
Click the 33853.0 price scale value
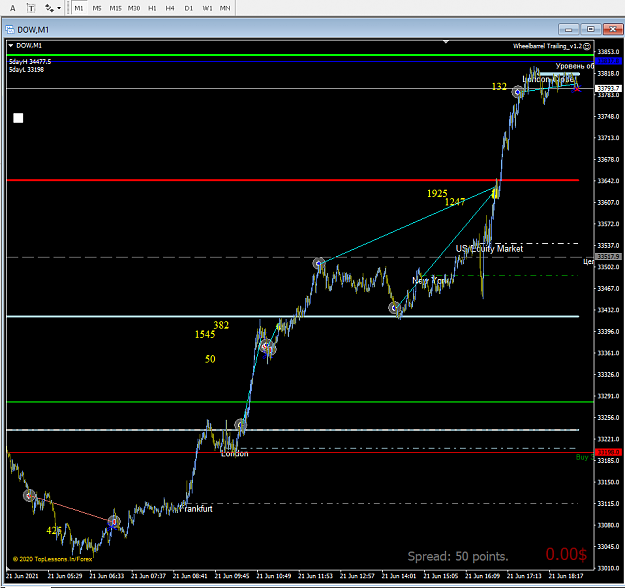click(x=608, y=52)
